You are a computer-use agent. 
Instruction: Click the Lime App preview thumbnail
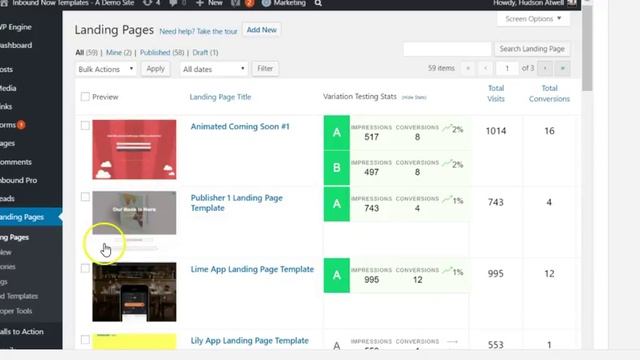coord(134,292)
